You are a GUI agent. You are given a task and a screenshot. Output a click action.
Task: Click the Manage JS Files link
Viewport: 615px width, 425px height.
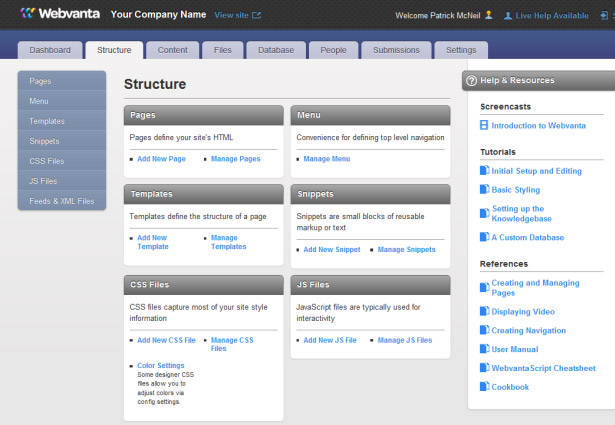click(x=405, y=340)
